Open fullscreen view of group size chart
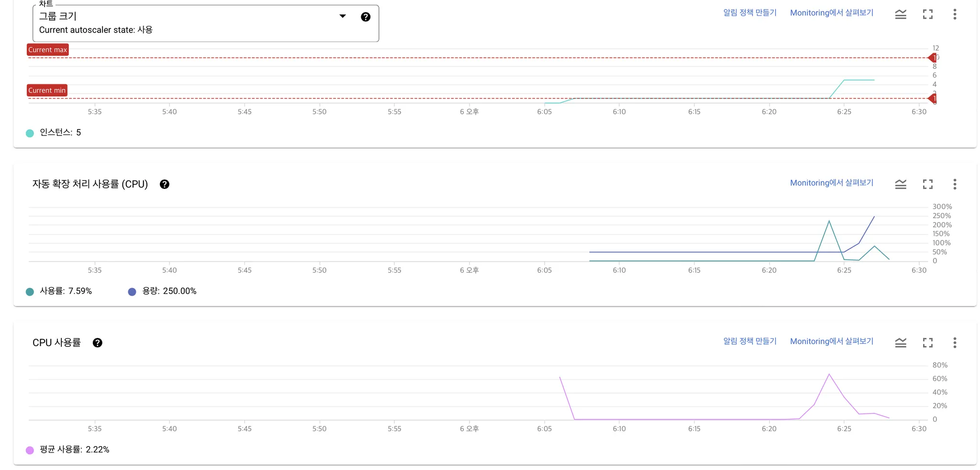This screenshot has width=980, height=470. [928, 14]
